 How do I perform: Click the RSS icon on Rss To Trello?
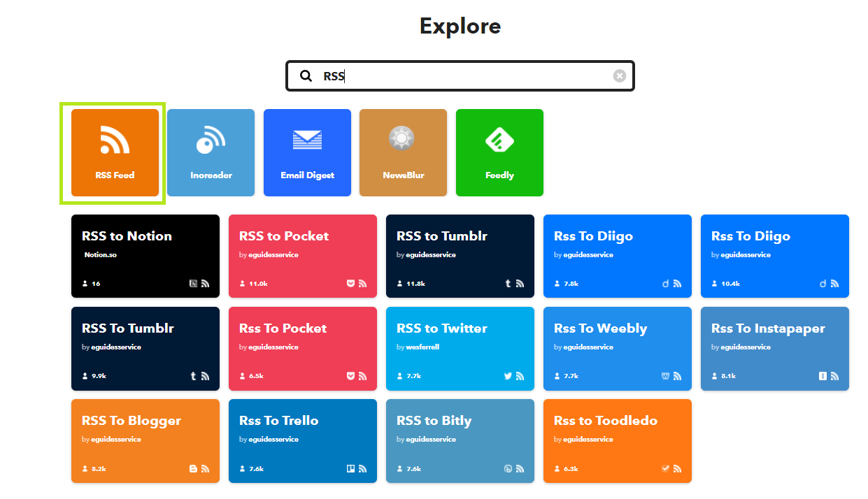pos(362,468)
